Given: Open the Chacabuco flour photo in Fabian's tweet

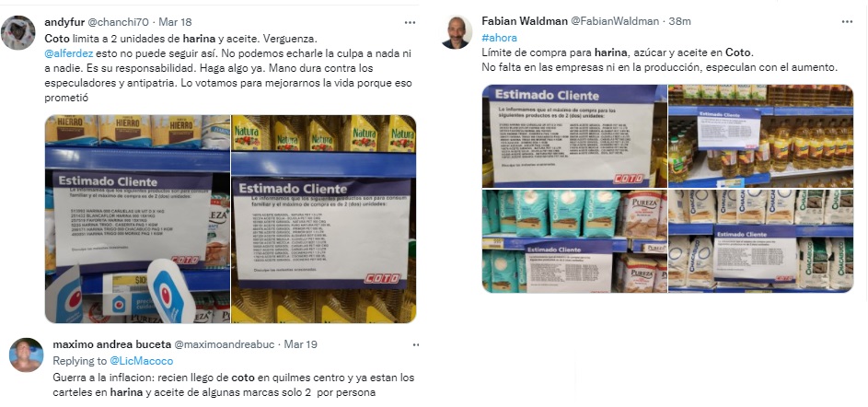Looking at the screenshot, I should (760, 241).
